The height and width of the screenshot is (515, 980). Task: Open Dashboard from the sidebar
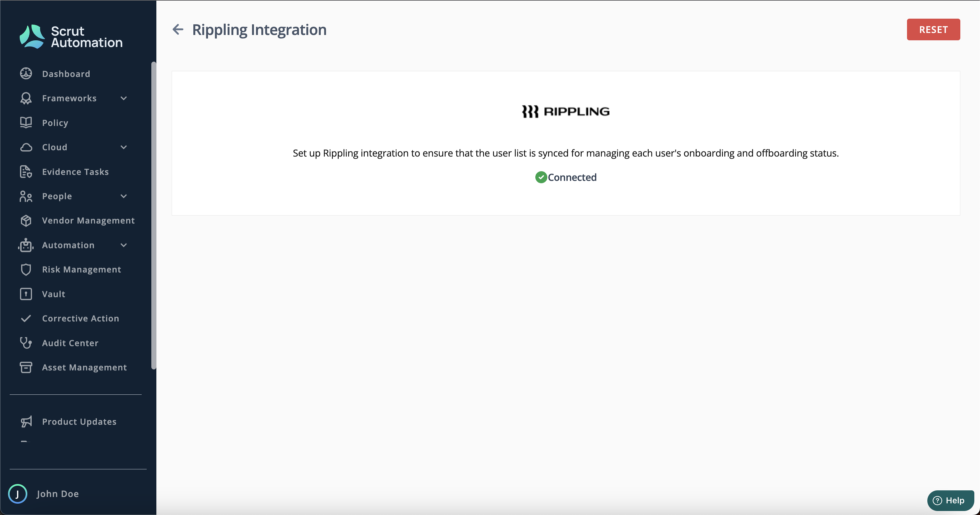click(66, 74)
